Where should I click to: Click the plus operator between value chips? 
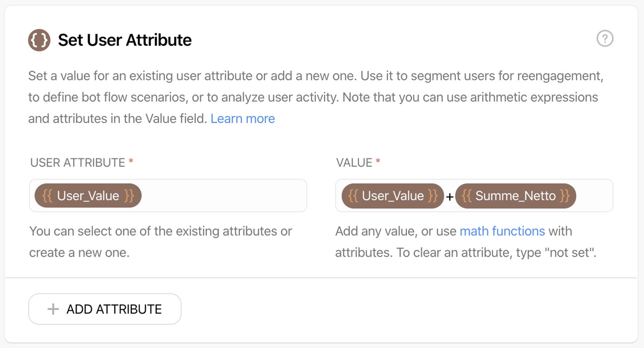pyautogui.click(x=450, y=197)
